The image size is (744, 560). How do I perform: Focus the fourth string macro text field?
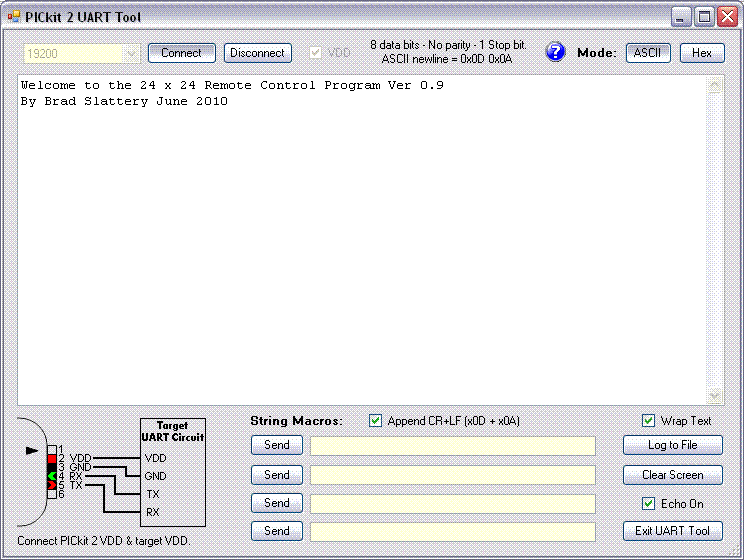point(453,532)
